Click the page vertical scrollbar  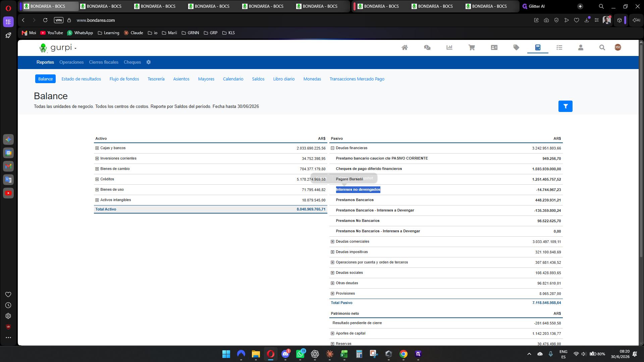[x=641, y=151]
